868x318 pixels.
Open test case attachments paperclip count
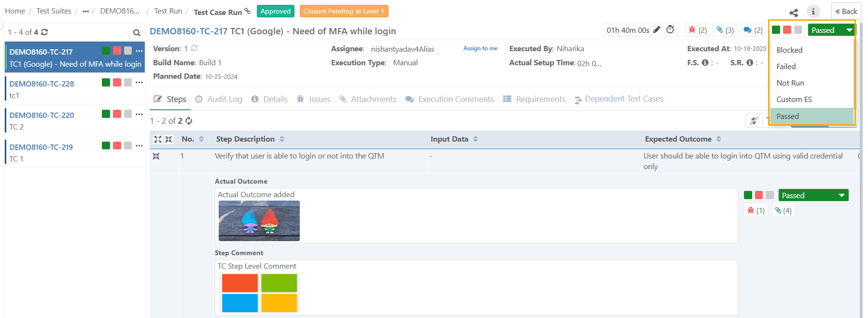(725, 30)
